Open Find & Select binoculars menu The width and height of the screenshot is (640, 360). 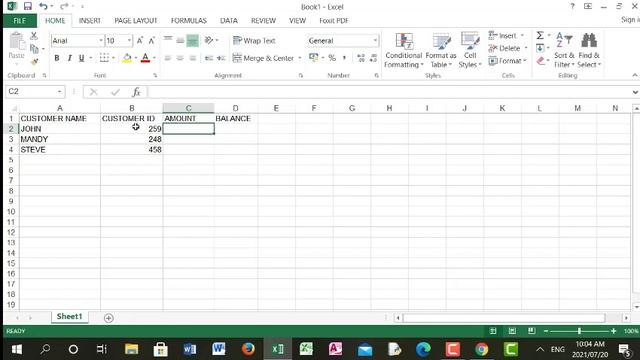[589, 50]
